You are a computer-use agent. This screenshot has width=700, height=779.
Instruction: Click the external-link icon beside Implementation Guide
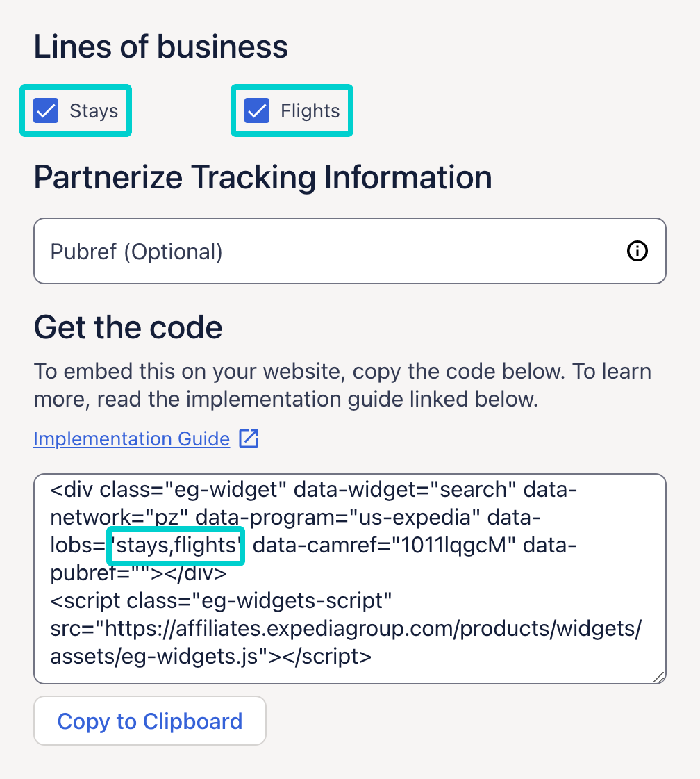249,439
